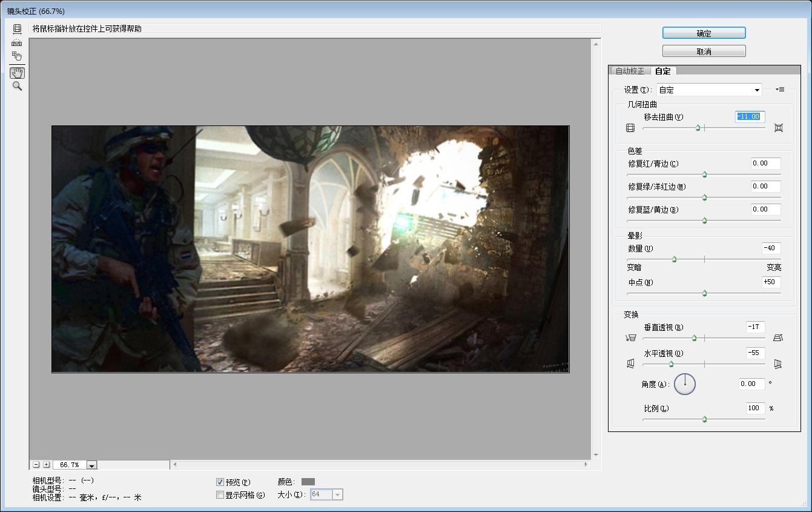Screen dimensions: 812x512
Task: Click the 角度 angle dial
Action: pos(685,384)
